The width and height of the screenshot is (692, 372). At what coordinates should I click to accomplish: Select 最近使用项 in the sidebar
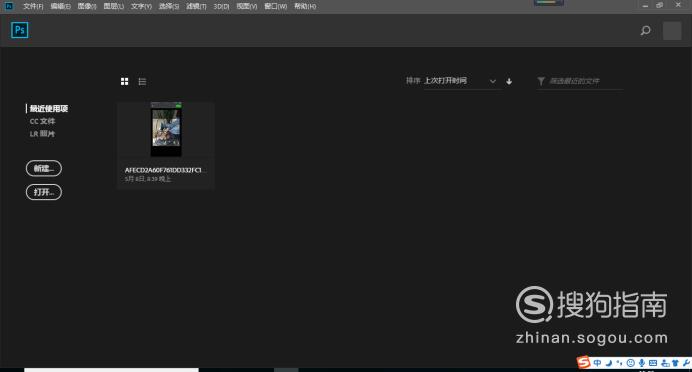pyautogui.click(x=49, y=109)
